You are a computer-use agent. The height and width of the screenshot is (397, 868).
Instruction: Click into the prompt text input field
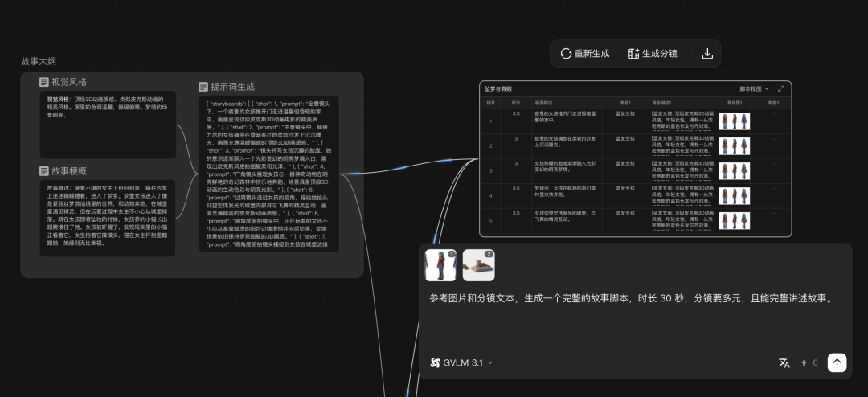[631, 298]
